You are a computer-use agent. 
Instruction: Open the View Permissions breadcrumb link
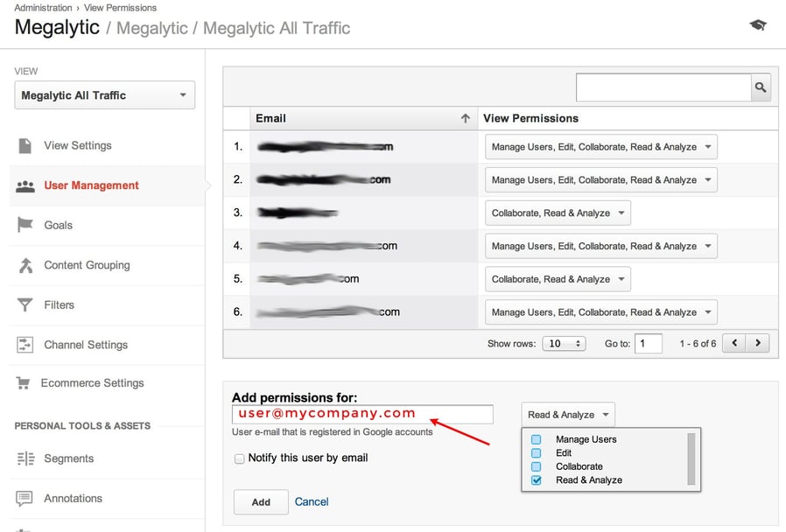pos(120,7)
